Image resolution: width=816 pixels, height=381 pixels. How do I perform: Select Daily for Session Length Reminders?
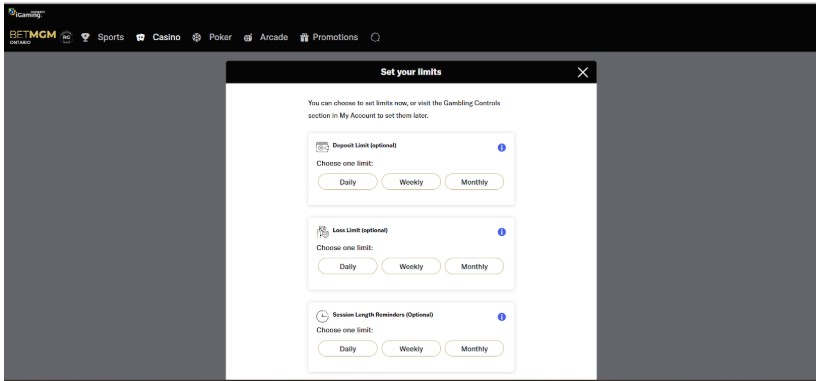coord(348,349)
